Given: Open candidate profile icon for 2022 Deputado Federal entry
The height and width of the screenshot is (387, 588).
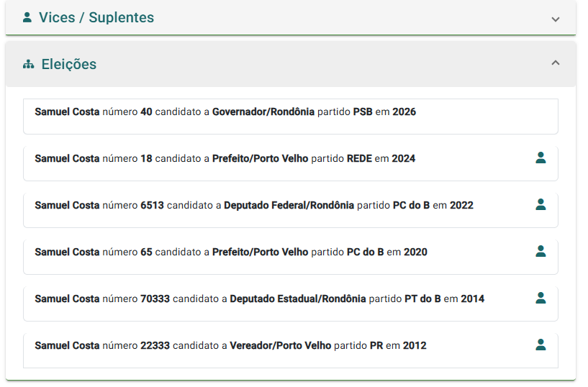Looking at the screenshot, I should tap(540, 204).
